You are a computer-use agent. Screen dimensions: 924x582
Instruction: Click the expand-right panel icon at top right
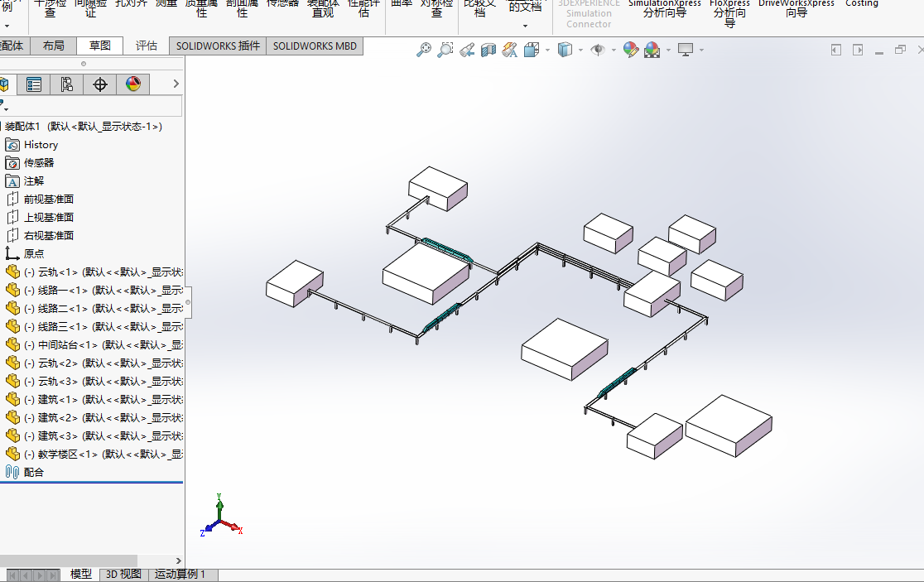858,50
